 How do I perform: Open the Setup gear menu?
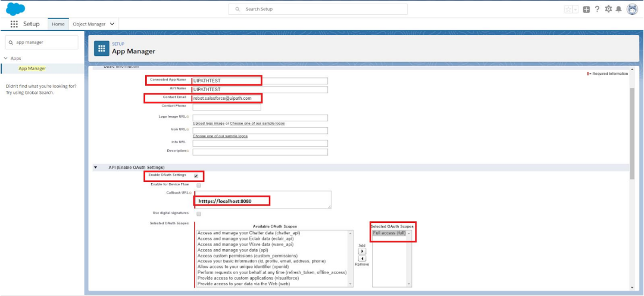(608, 9)
